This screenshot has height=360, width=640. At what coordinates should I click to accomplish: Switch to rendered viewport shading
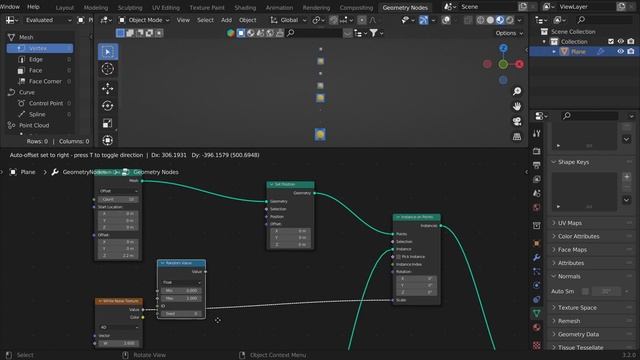pyautogui.click(x=510, y=20)
